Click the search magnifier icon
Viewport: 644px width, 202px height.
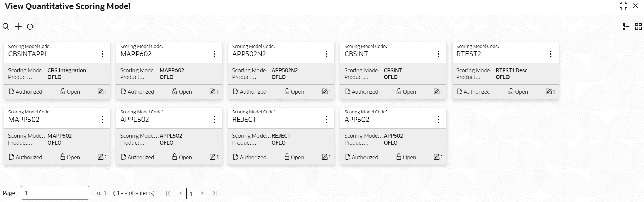click(6, 26)
